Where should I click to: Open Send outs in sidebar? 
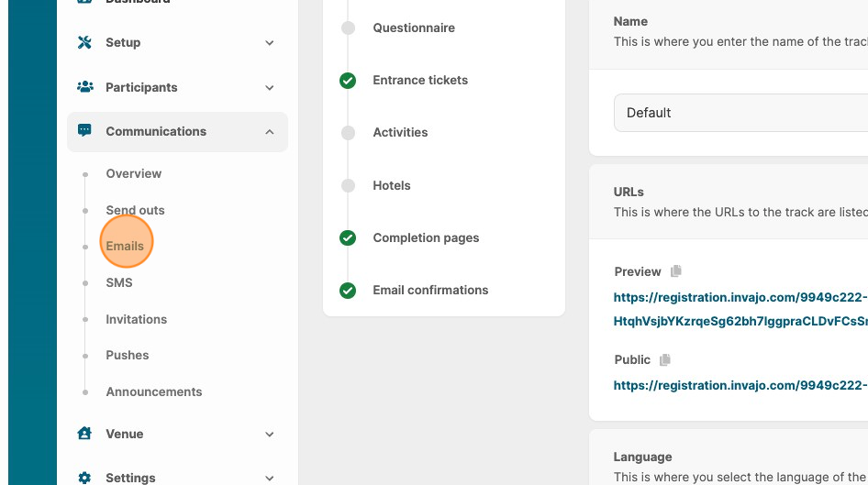[x=135, y=210]
